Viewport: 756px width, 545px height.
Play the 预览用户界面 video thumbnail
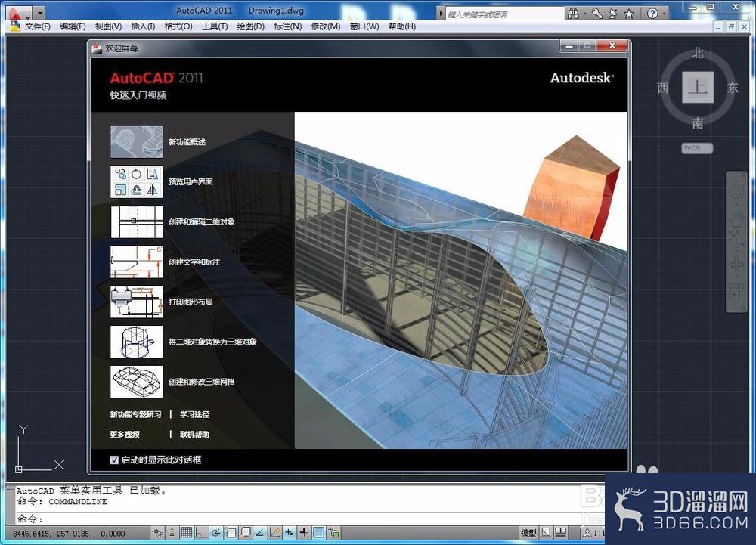[x=136, y=181]
